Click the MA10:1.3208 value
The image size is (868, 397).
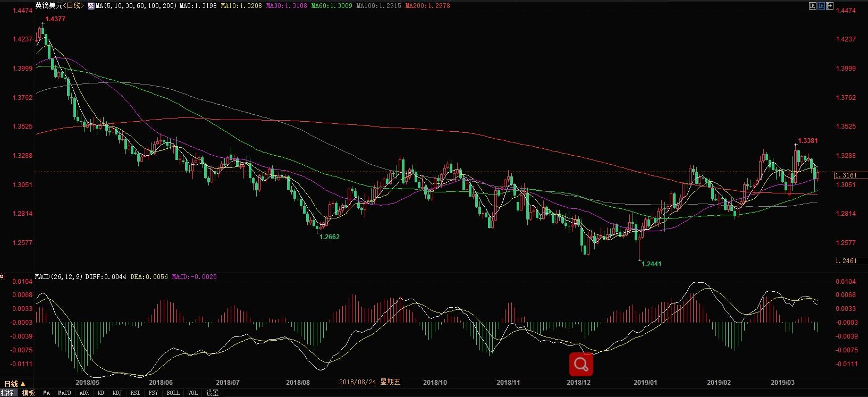coord(241,6)
